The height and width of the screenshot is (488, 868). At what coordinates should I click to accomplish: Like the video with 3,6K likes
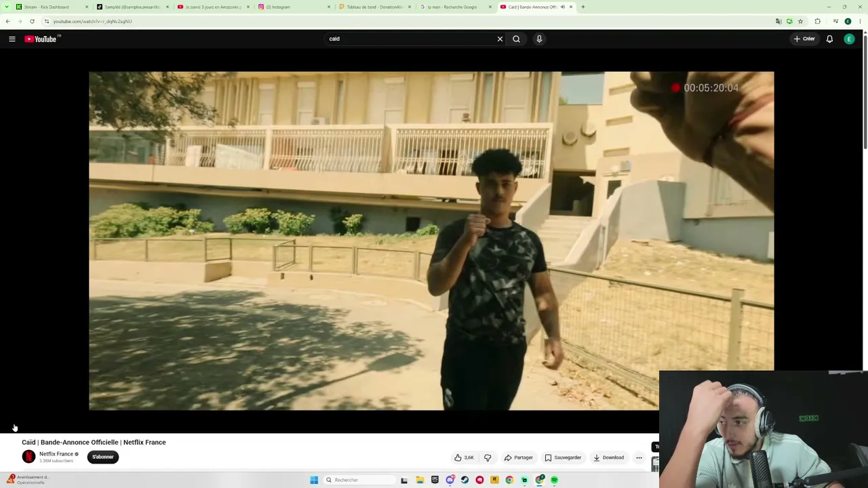point(465,457)
